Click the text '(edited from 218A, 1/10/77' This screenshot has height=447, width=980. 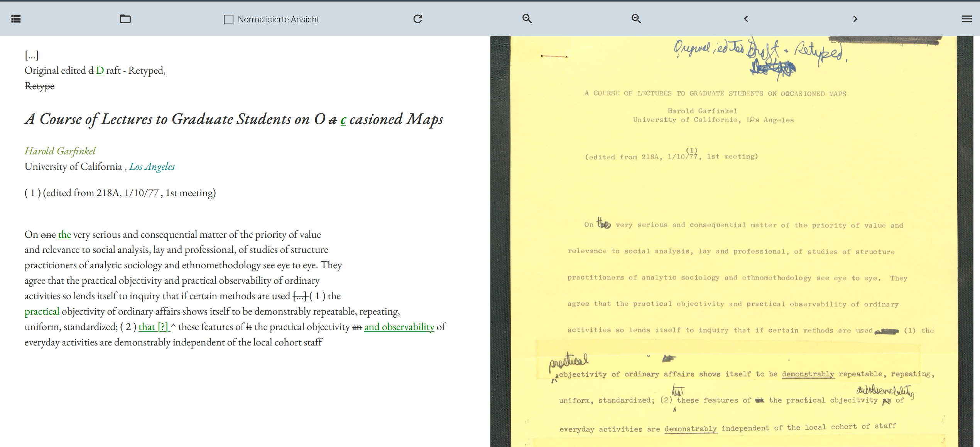(100, 193)
